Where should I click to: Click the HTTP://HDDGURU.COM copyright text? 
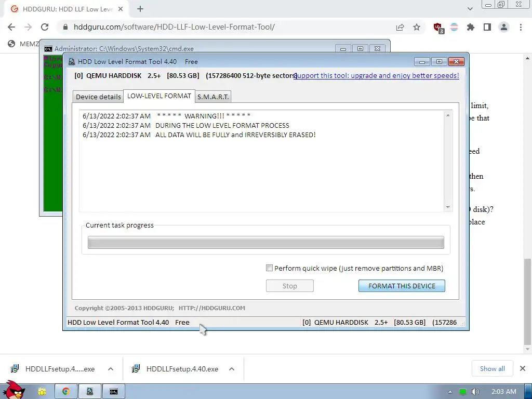click(212, 308)
